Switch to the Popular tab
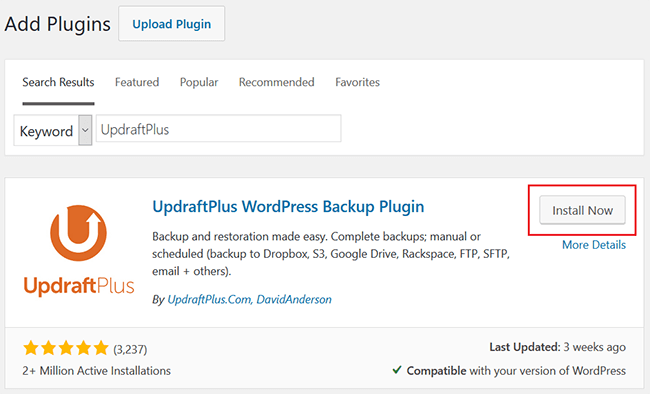This screenshot has height=394, width=650. click(x=199, y=82)
